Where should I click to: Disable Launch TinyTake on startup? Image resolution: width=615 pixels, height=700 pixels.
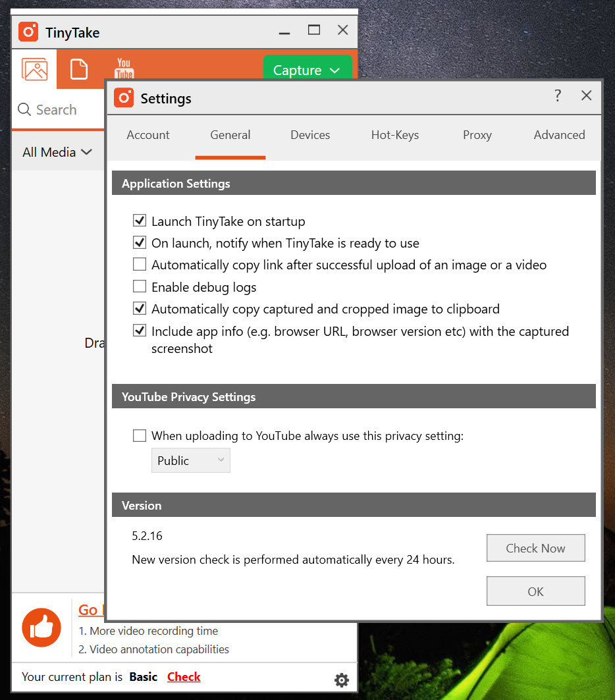(x=139, y=221)
